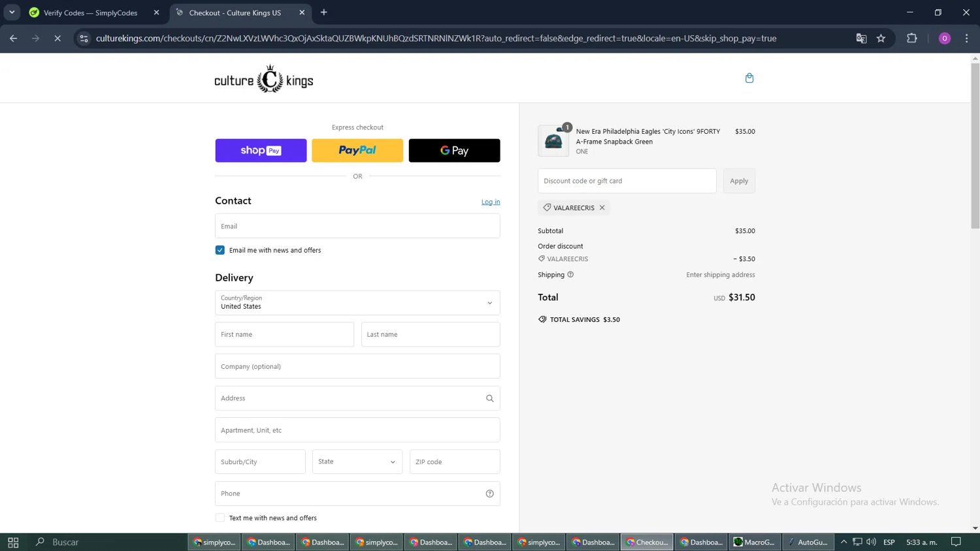
Task: Uncheck Email me with news and offers
Action: click(220, 250)
